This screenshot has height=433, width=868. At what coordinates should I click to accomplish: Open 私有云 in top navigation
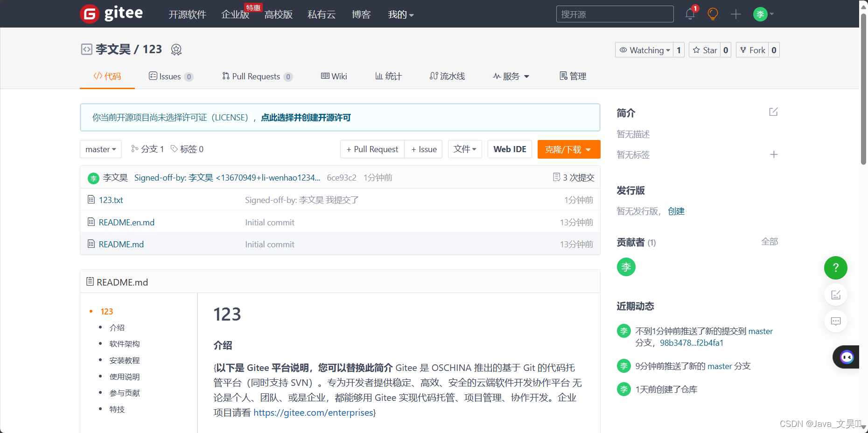(322, 14)
